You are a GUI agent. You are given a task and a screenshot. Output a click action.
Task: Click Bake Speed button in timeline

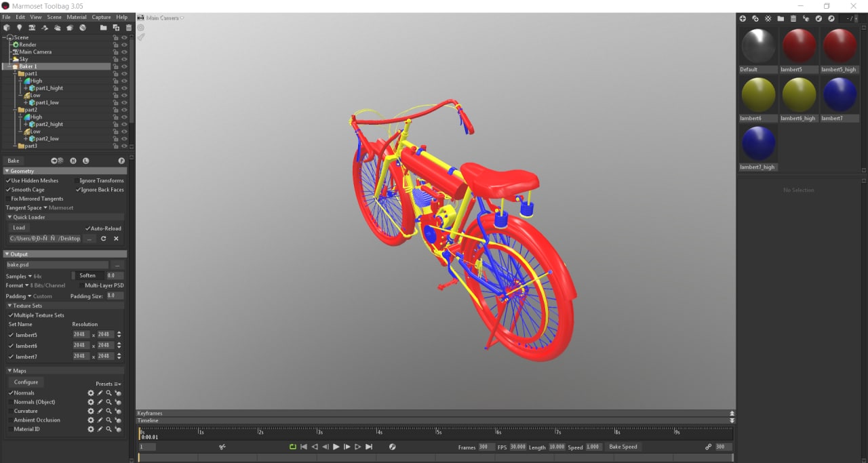click(x=623, y=447)
